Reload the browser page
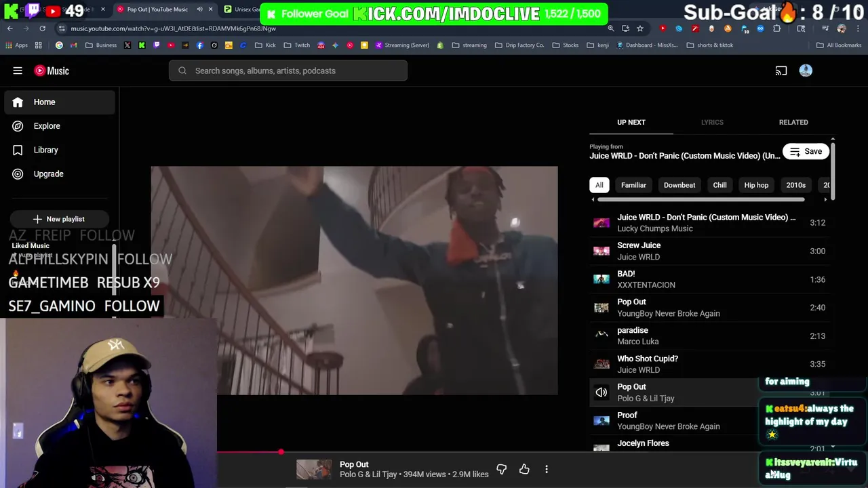 [x=42, y=28]
